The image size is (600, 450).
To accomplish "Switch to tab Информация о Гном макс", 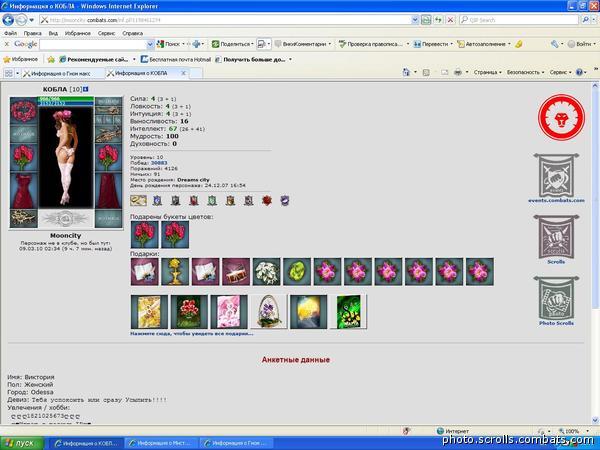I will 62,73.
